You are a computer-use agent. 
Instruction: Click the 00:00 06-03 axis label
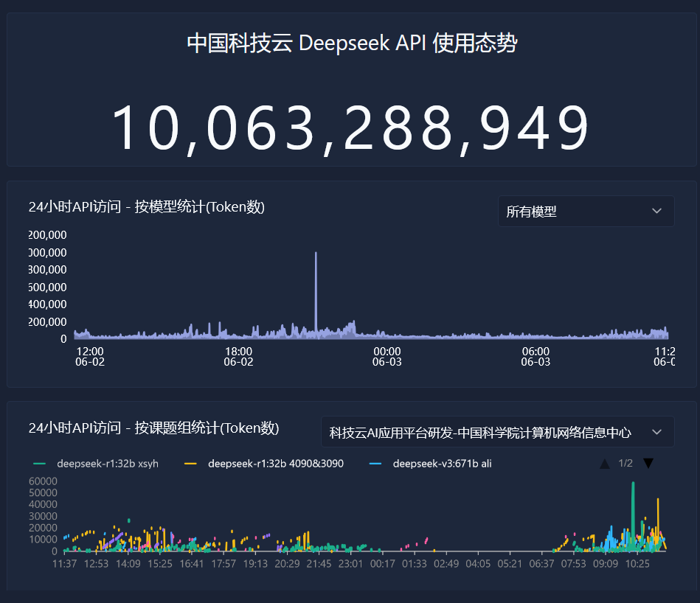pos(387,357)
